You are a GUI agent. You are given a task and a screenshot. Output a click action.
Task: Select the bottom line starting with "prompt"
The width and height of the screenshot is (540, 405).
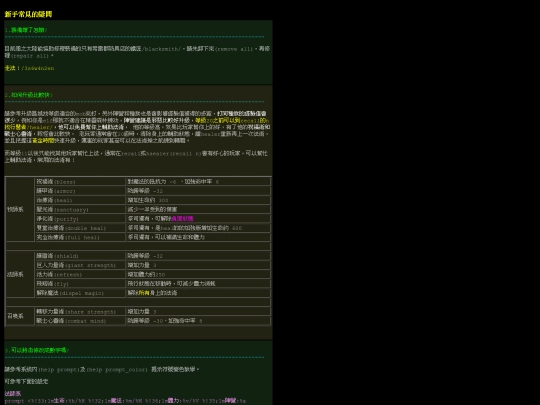(125, 401)
